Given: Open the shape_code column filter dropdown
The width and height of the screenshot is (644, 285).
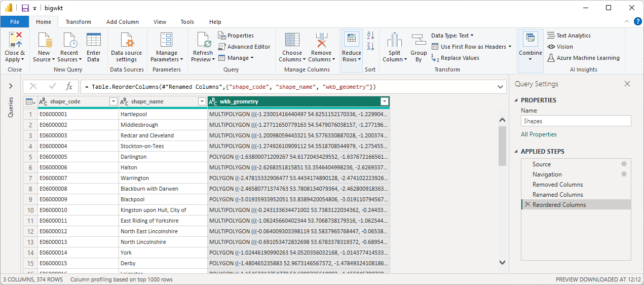Looking at the screenshot, I should click(x=113, y=101).
